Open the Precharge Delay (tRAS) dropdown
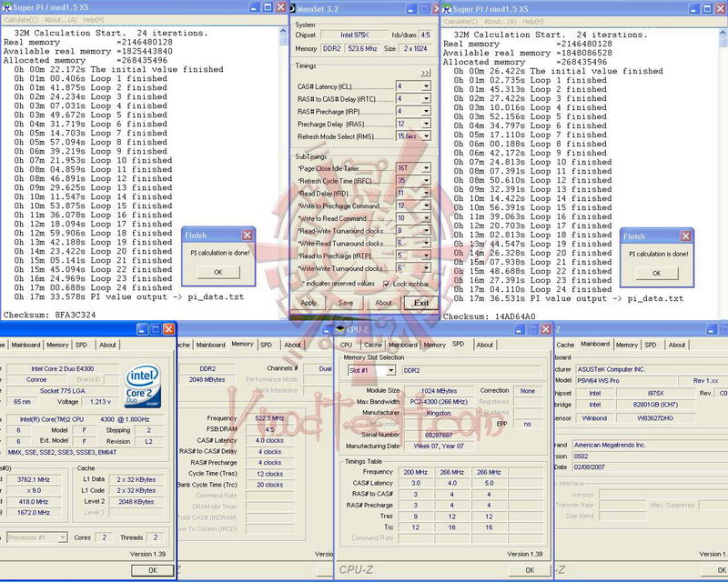 [426, 124]
